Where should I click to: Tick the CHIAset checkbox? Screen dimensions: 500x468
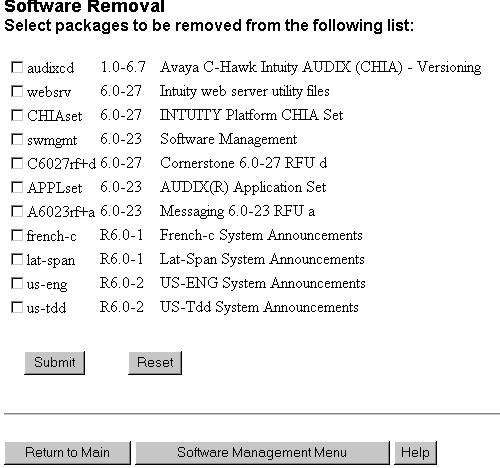17,115
